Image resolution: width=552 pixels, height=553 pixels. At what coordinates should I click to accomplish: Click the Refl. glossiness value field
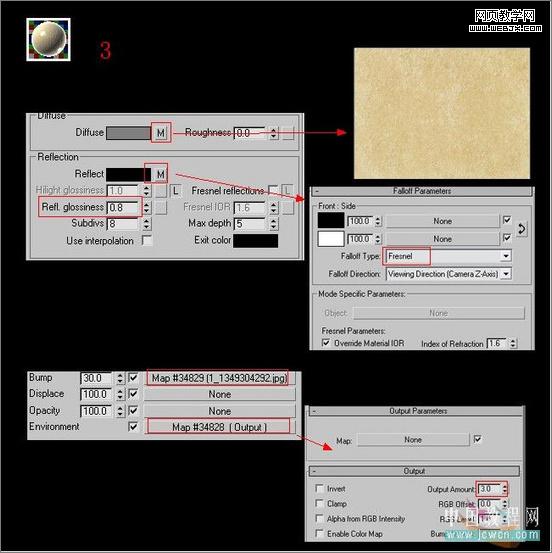coord(123,207)
